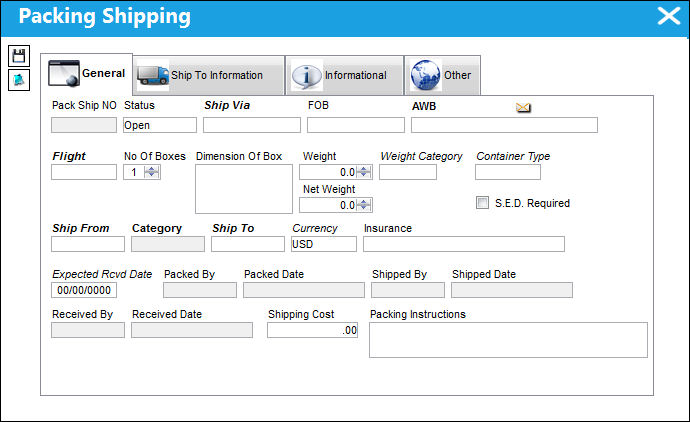Click the Ship To field label

click(233, 228)
